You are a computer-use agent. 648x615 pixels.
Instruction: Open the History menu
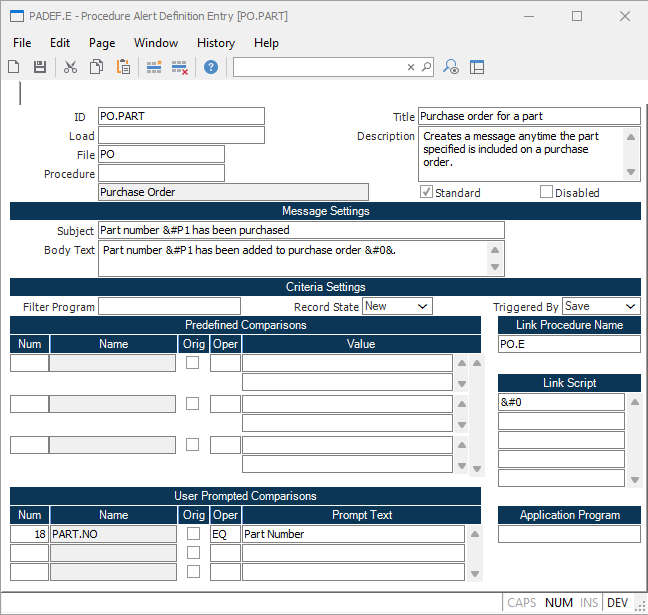coord(215,43)
